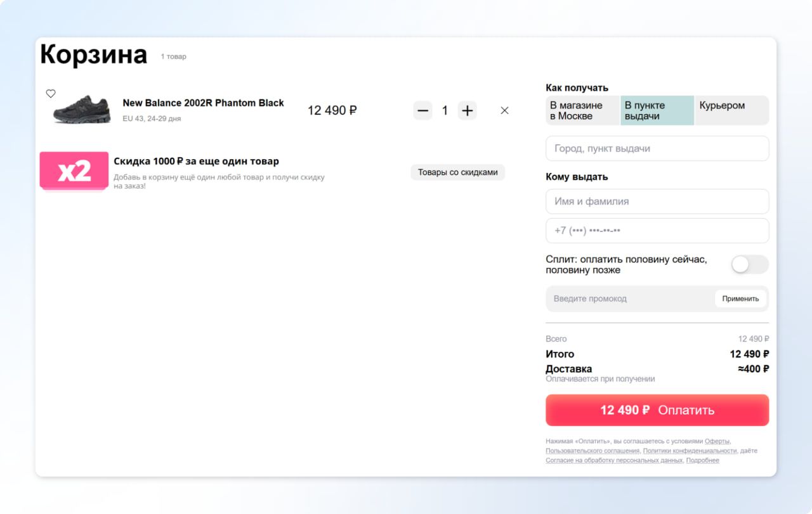Open the «Подробнее» details link

(703, 460)
